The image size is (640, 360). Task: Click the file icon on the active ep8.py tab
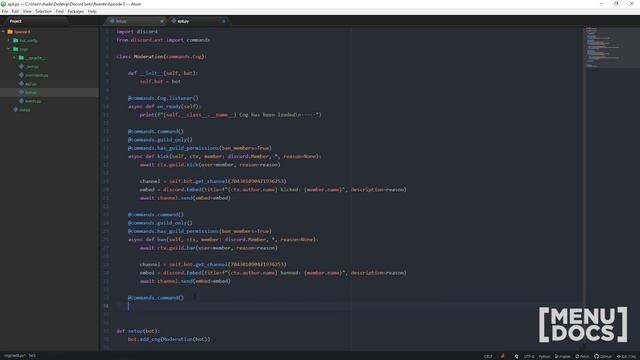(173, 21)
